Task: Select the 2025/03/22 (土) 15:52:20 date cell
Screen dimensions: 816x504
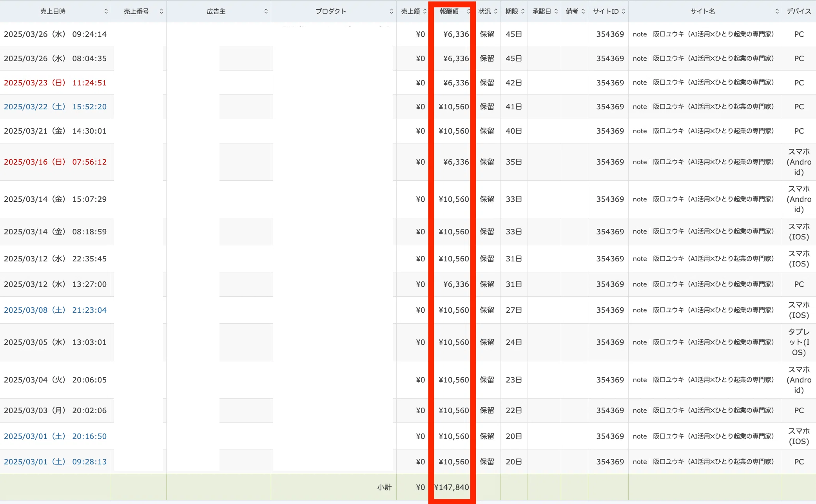Action: (55, 107)
